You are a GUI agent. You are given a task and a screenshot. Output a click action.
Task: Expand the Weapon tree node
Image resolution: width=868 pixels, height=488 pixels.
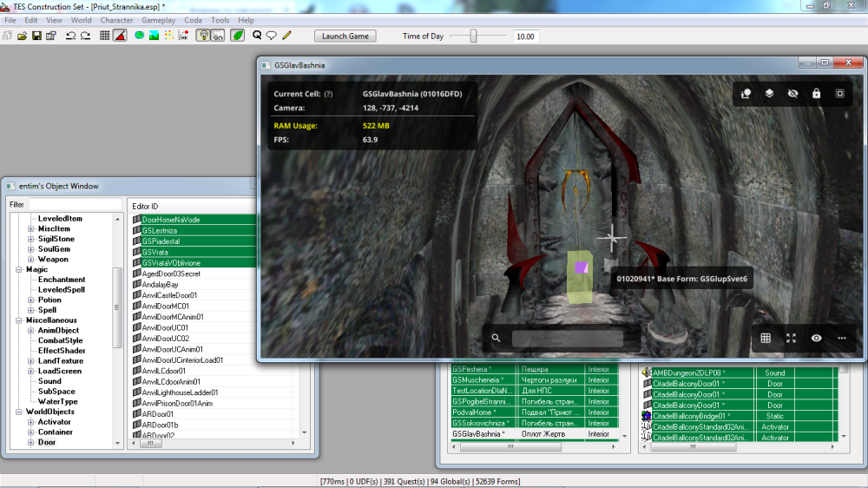(x=31, y=260)
